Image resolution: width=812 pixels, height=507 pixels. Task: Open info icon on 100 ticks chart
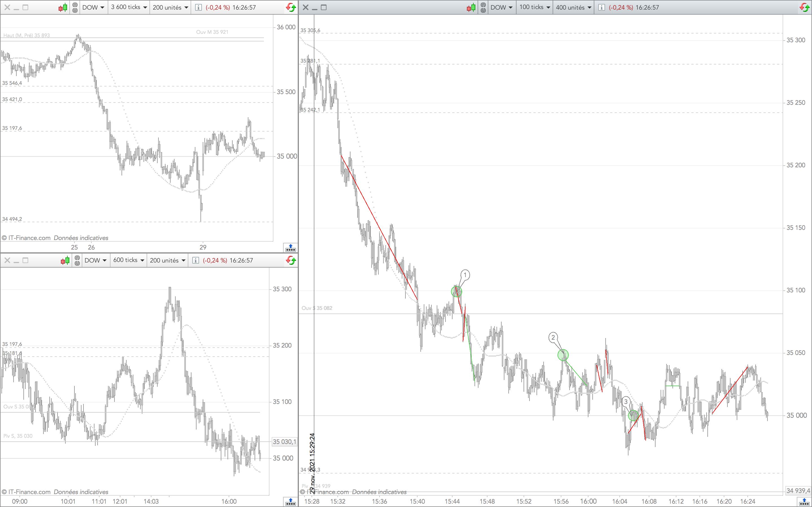601,7
